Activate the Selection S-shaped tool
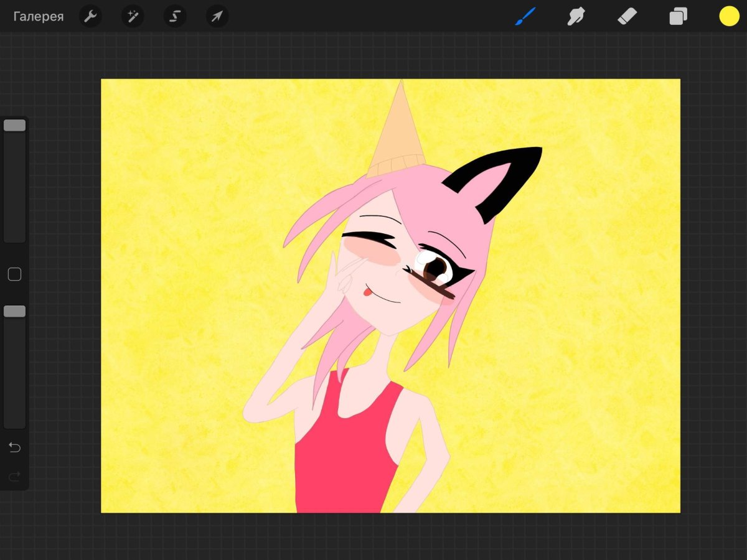The image size is (747, 560). (x=175, y=17)
